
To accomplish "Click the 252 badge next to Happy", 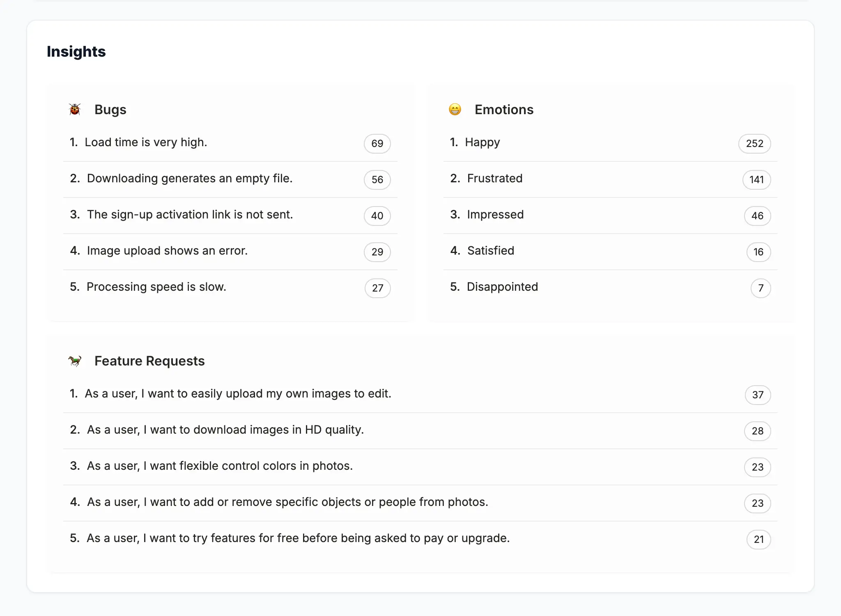I will [x=754, y=143].
